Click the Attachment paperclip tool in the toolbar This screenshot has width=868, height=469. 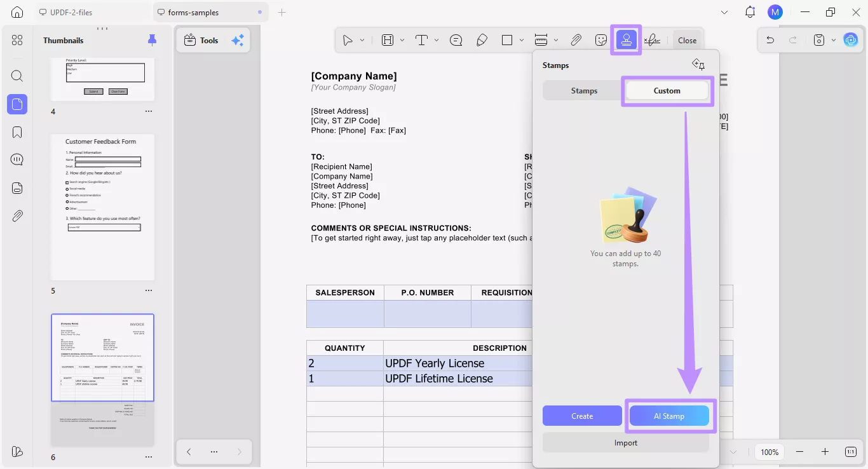coord(576,39)
